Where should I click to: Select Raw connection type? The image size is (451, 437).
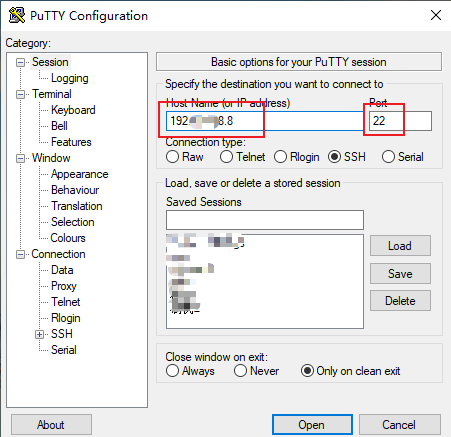[172, 157]
